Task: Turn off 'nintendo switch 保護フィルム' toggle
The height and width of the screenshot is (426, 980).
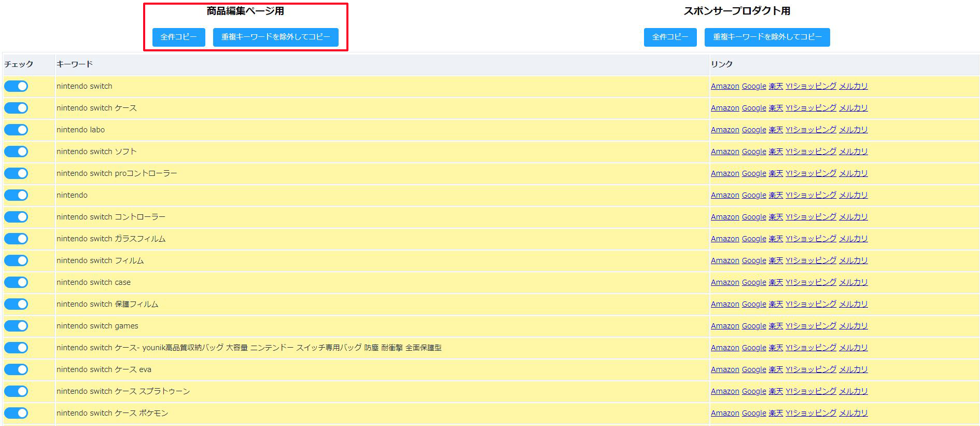Action: click(16, 304)
